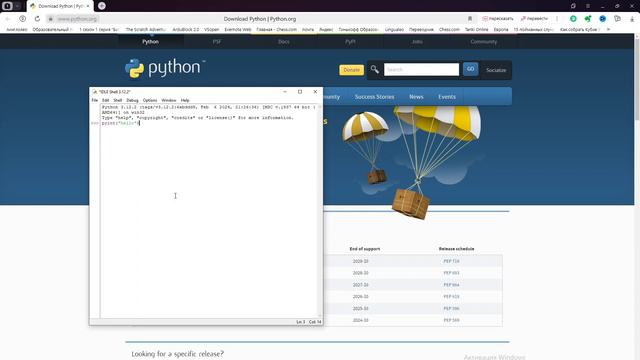The image size is (640, 360).
Task: Click the Ln 3 status bar entry in IDLE
Action: [300, 322]
